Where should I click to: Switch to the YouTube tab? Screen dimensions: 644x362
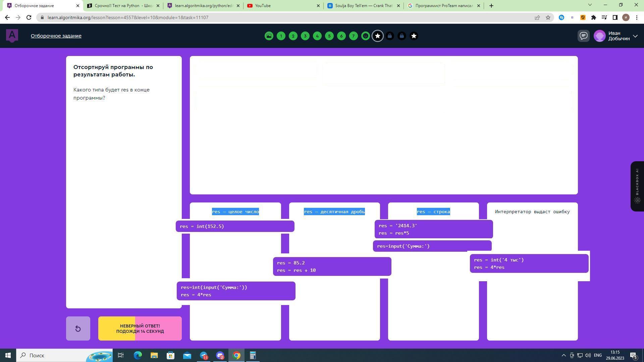tap(282, 5)
